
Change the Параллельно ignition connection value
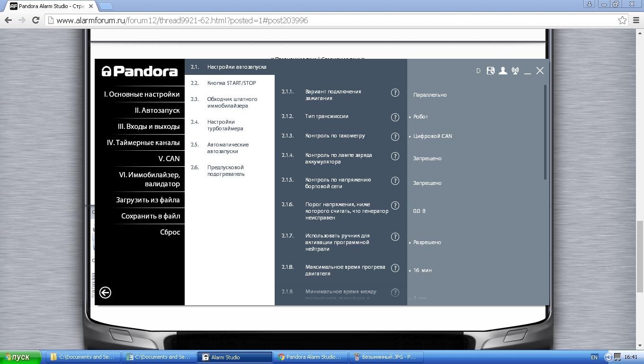(430, 95)
